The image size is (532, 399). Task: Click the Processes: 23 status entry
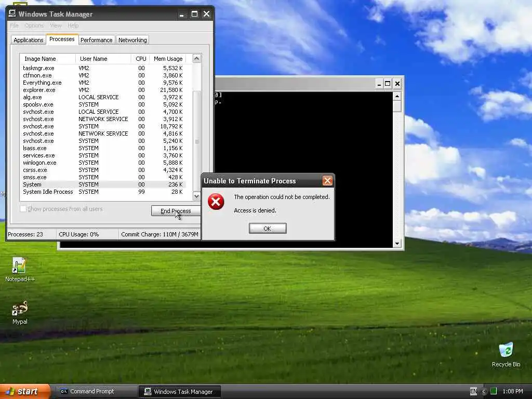tap(31, 234)
